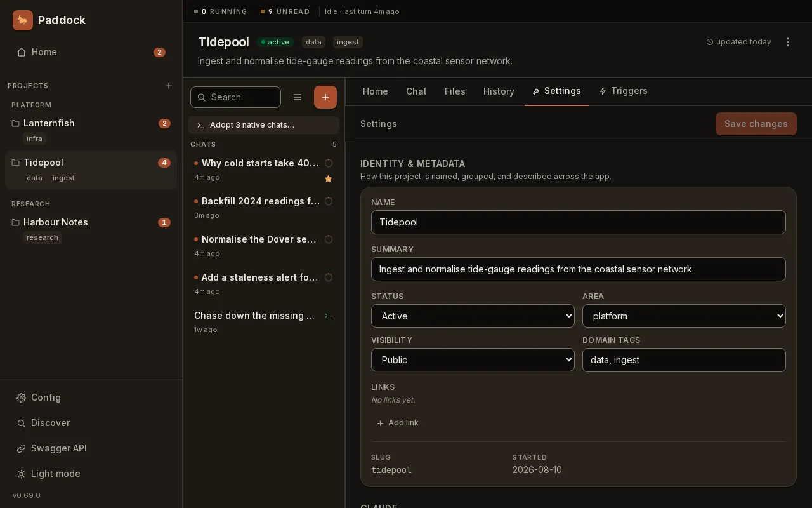
Task: Click the started date 2026-08-10
Action: tap(537, 471)
